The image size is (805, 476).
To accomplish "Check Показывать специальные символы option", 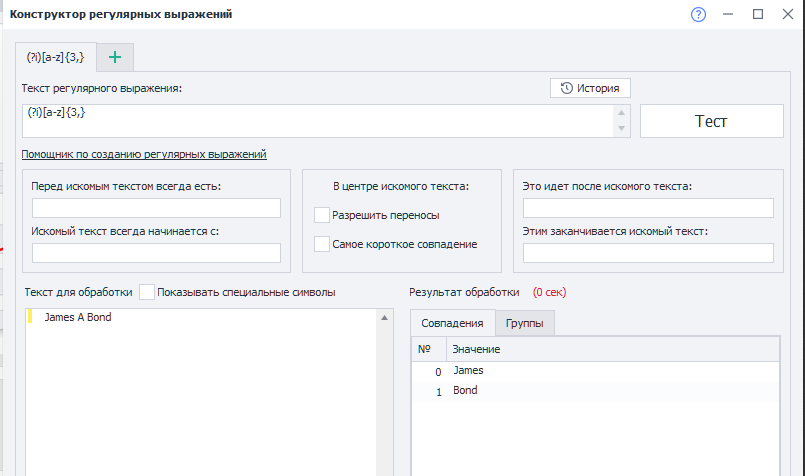I will 147,292.
